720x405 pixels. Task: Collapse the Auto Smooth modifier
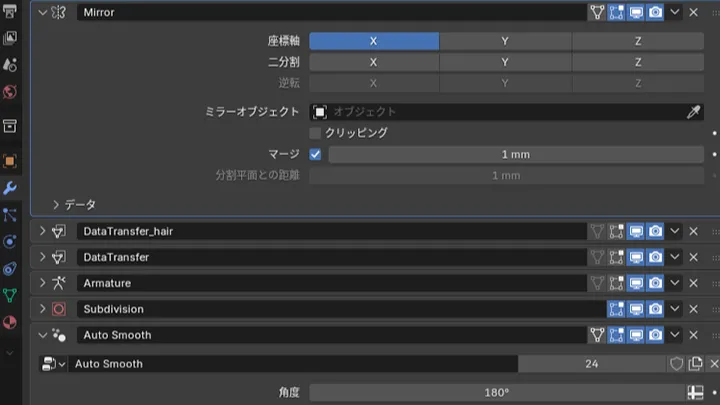click(43, 335)
